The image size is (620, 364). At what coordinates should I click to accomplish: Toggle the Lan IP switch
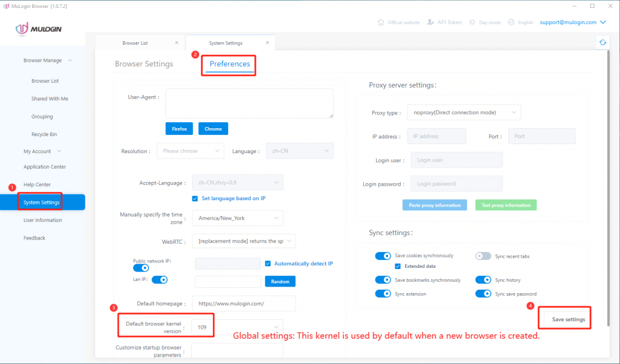pos(160,279)
